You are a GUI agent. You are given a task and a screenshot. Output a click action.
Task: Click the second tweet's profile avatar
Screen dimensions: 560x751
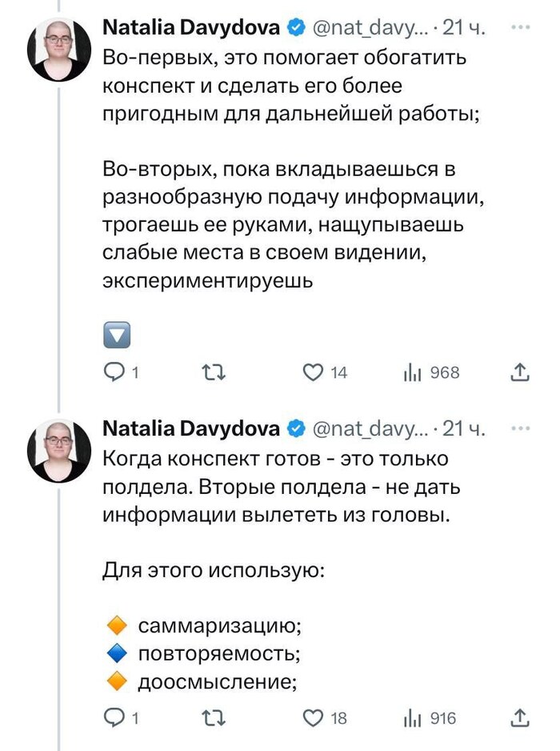(x=58, y=449)
